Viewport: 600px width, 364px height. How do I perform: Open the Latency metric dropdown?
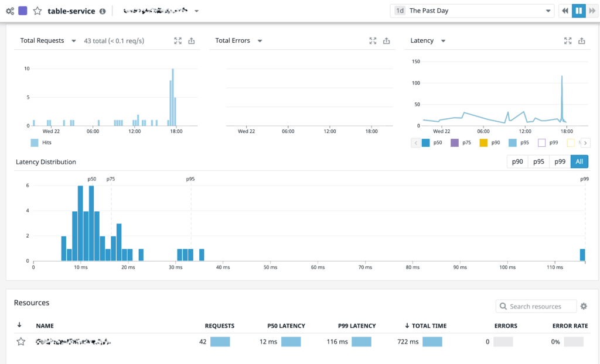444,41
